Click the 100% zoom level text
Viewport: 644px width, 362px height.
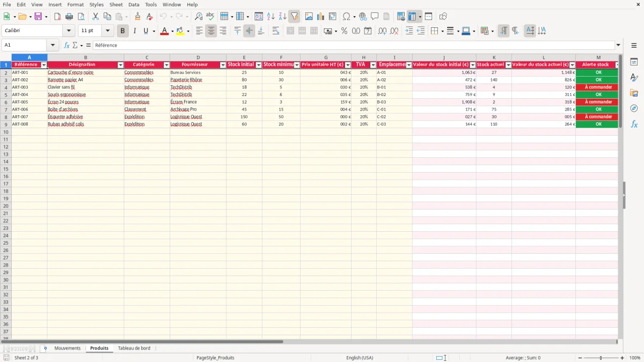tap(635, 358)
